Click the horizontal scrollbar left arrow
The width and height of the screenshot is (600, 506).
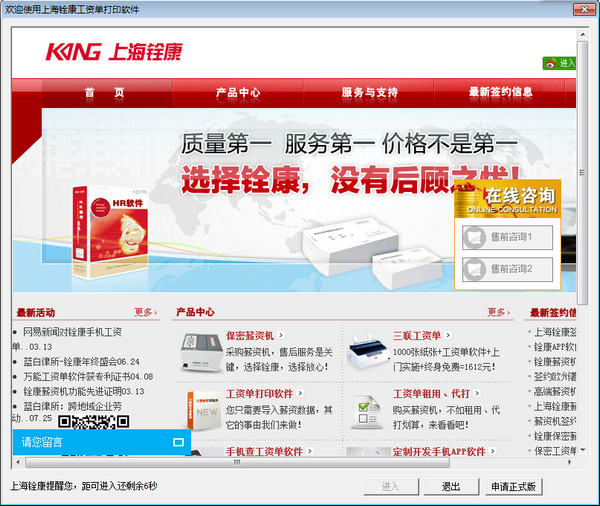(x=18, y=462)
